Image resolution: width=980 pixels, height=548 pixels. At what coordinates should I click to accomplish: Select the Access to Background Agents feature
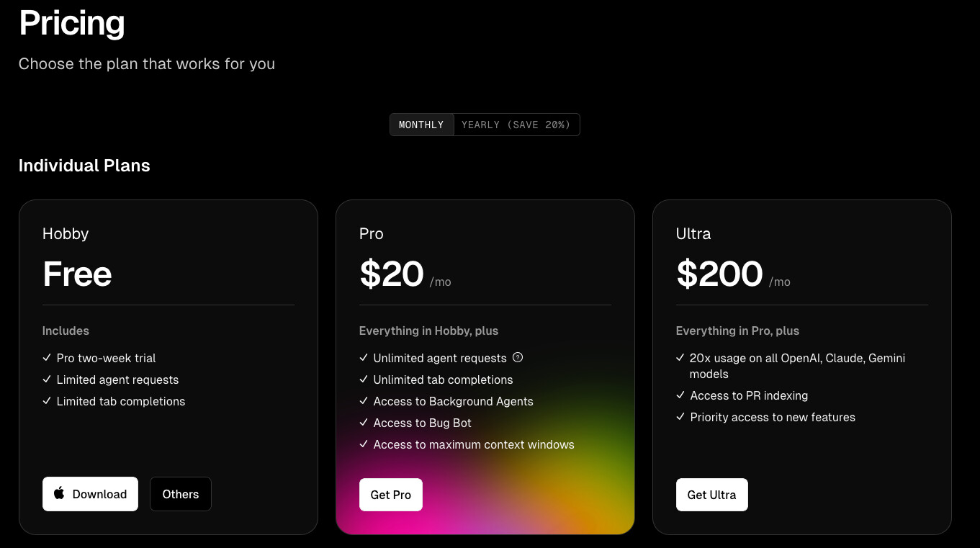pos(454,401)
